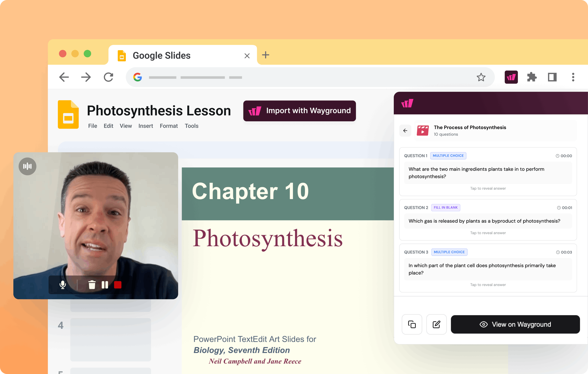588x374 pixels.
Task: Reveal answer for Question 1
Action: (x=488, y=189)
